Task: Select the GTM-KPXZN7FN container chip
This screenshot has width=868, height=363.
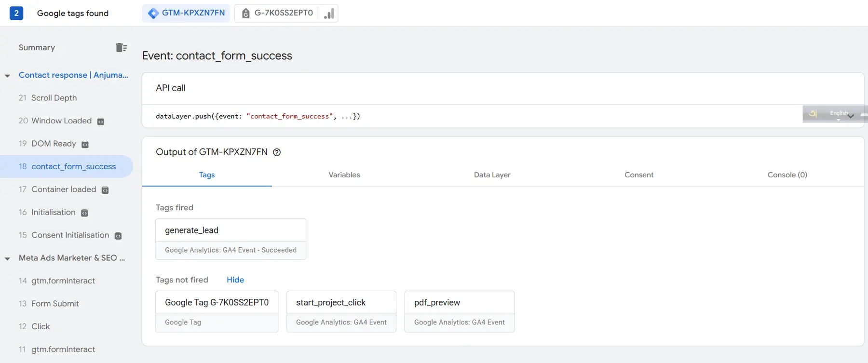Action: pyautogui.click(x=186, y=13)
